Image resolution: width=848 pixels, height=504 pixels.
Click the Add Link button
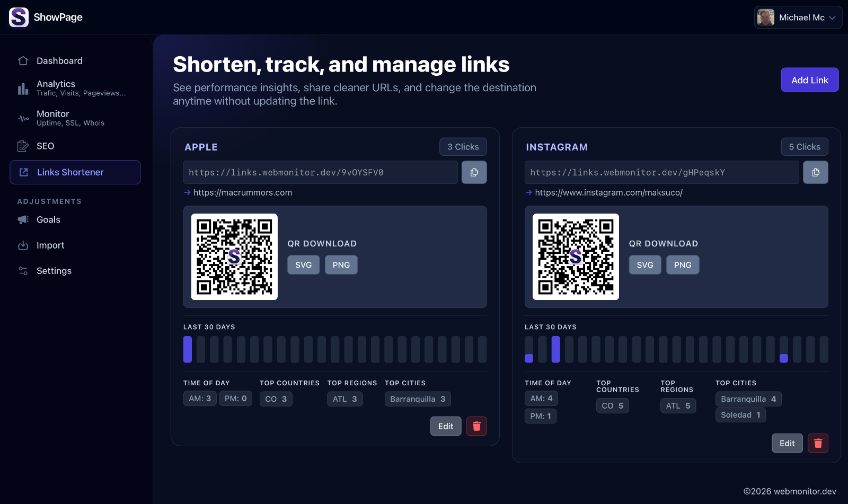point(809,79)
